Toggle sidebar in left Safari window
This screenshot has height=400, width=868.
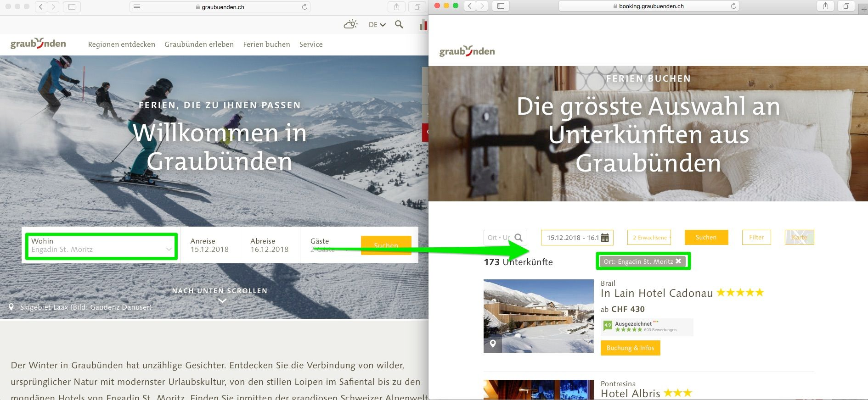(72, 7)
